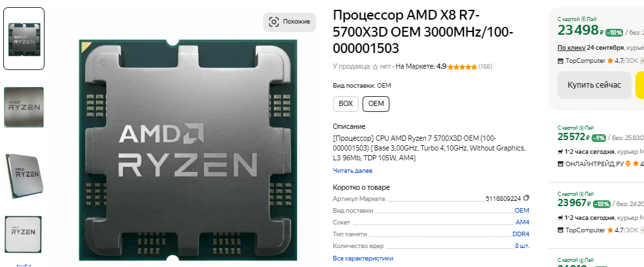Click the ОНЛАЙНТРЕЙД.РУ store icon

click(561, 164)
